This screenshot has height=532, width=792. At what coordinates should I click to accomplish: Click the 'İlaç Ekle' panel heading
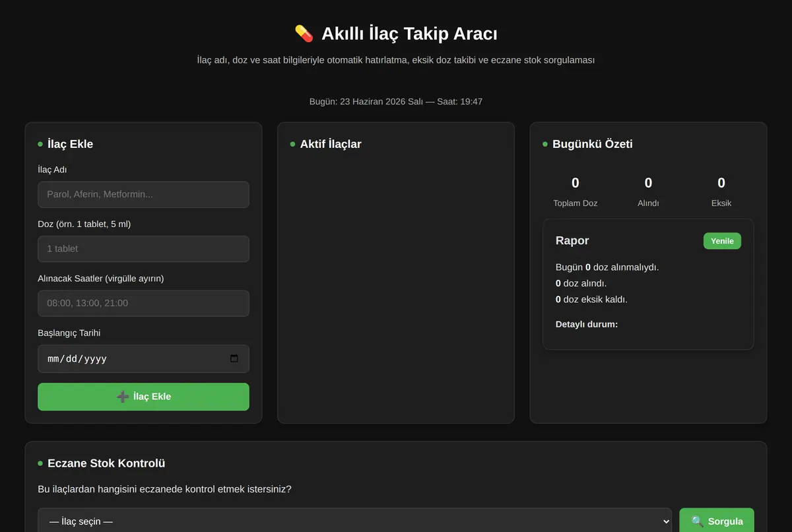coord(70,144)
